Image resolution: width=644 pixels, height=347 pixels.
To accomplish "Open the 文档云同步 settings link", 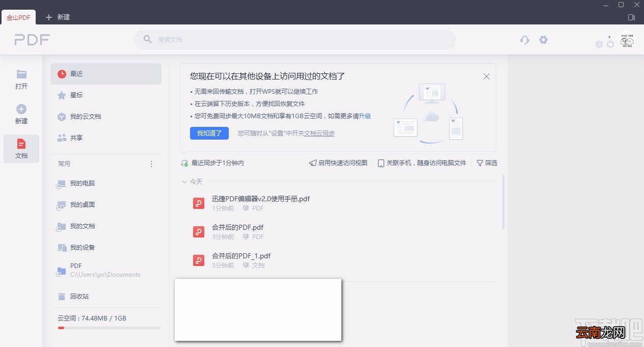I will tap(319, 134).
